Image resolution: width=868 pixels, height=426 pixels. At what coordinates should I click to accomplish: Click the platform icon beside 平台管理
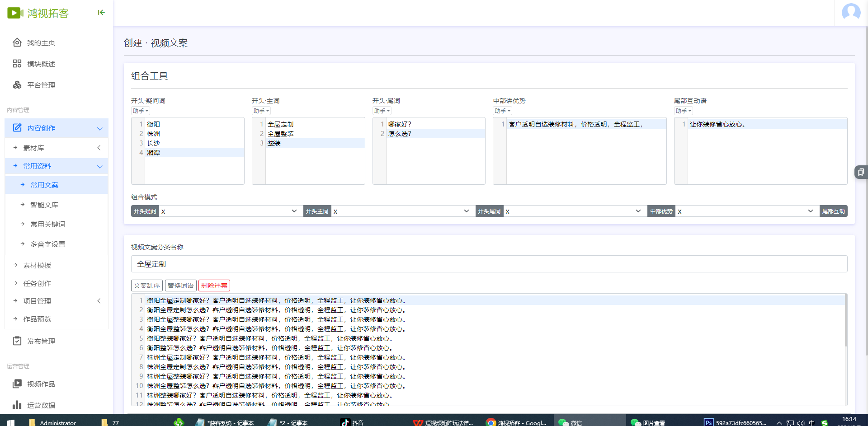(17, 85)
